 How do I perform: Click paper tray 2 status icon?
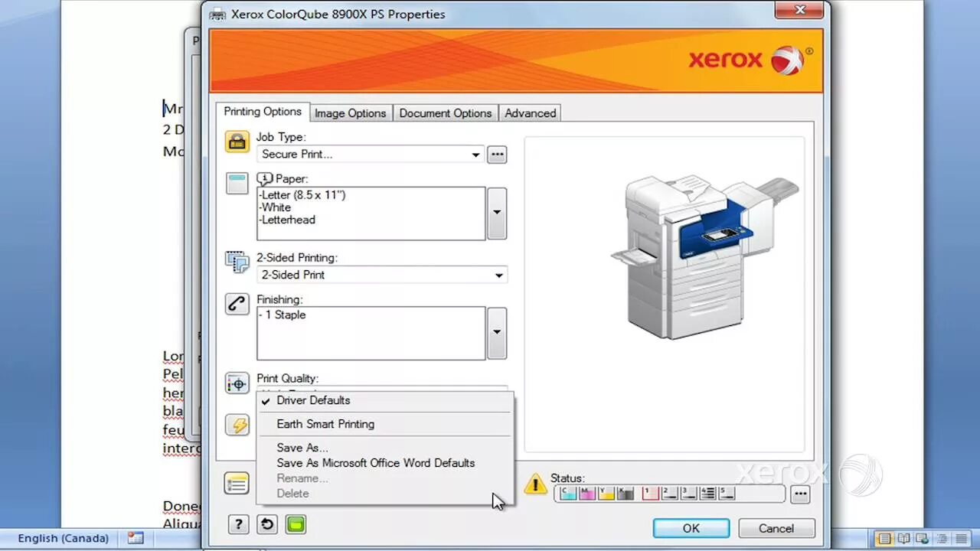[x=669, y=494]
